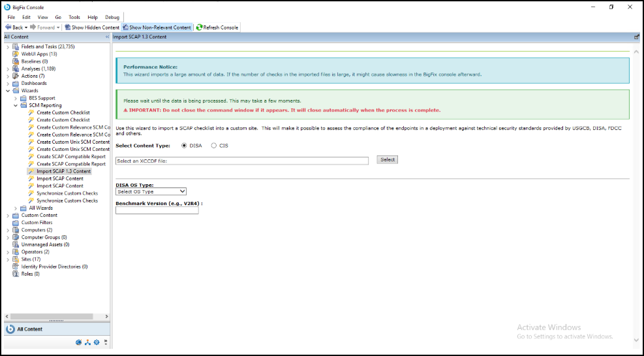Click the network nodes domain icon
This screenshot has height=356, width=644.
pyautogui.click(x=88, y=342)
